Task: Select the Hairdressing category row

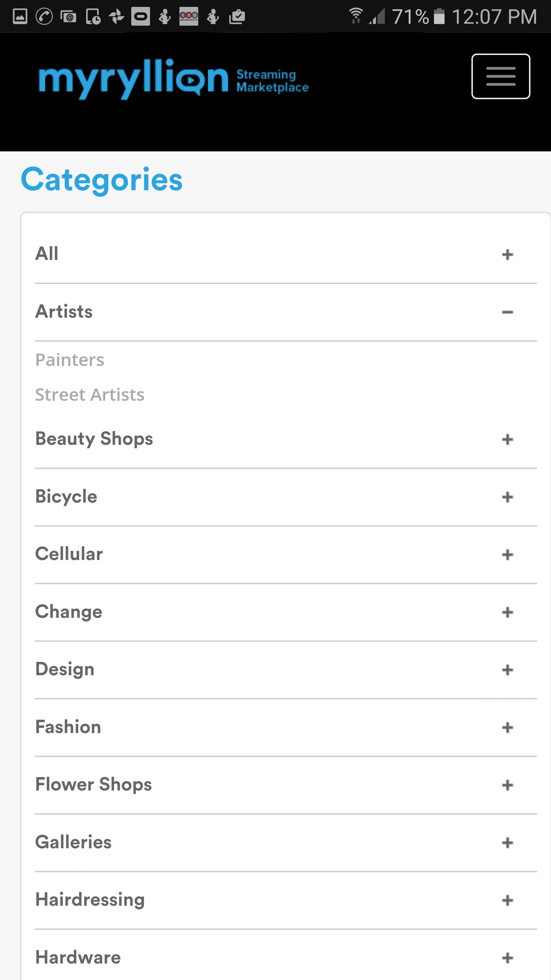Action: click(286, 900)
